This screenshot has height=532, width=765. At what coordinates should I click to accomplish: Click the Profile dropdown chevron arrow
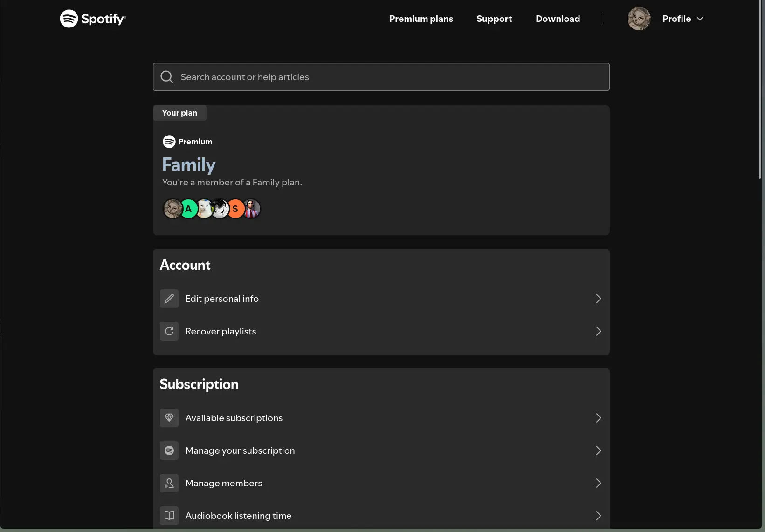(700, 19)
